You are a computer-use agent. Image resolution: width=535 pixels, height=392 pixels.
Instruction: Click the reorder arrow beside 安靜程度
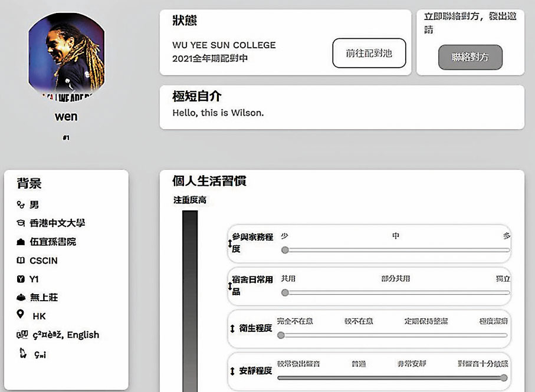232,371
